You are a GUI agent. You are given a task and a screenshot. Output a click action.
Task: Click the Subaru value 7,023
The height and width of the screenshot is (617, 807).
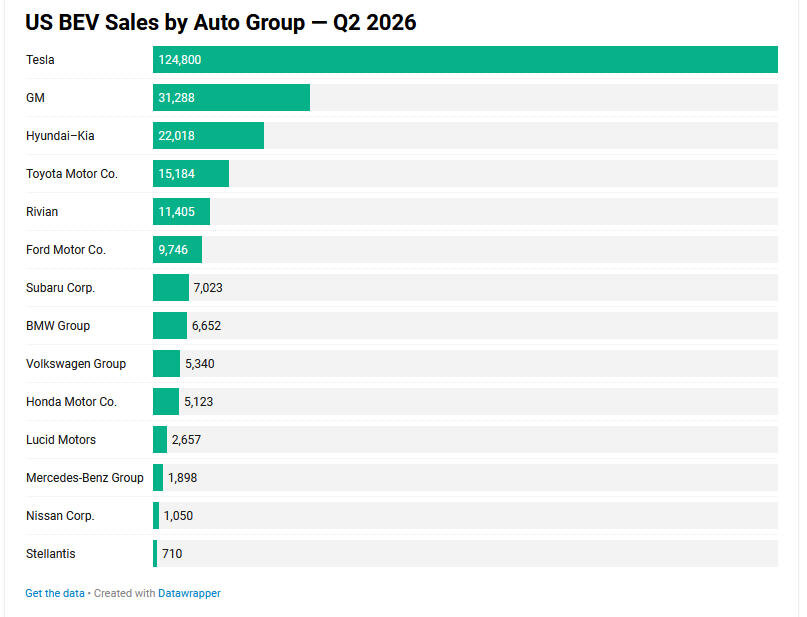tap(208, 288)
